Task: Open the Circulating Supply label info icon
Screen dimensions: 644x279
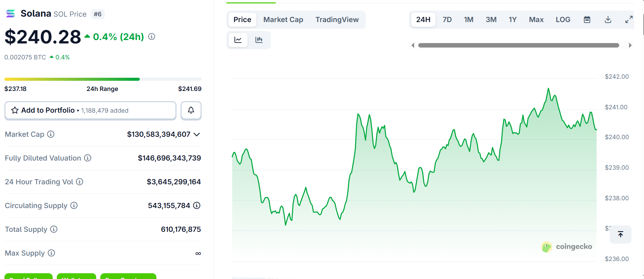Action: click(x=74, y=205)
